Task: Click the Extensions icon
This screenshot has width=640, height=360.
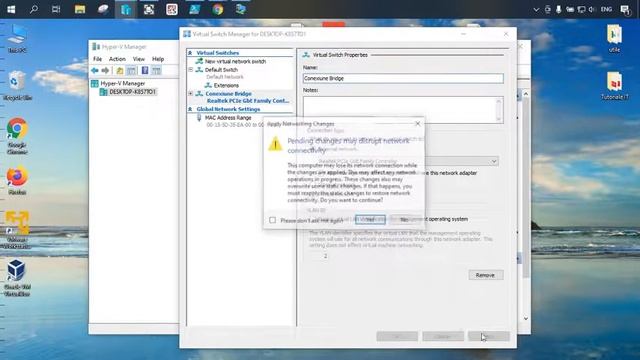Action: 208,85
